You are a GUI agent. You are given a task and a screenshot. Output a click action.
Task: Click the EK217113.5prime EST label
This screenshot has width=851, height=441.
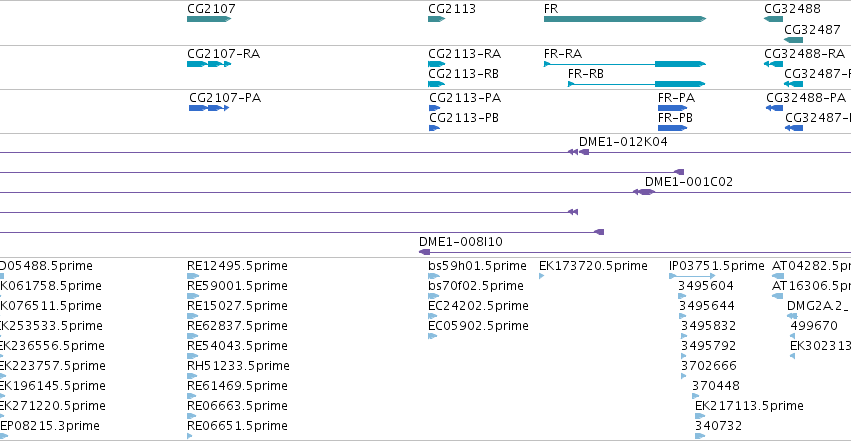click(x=749, y=406)
